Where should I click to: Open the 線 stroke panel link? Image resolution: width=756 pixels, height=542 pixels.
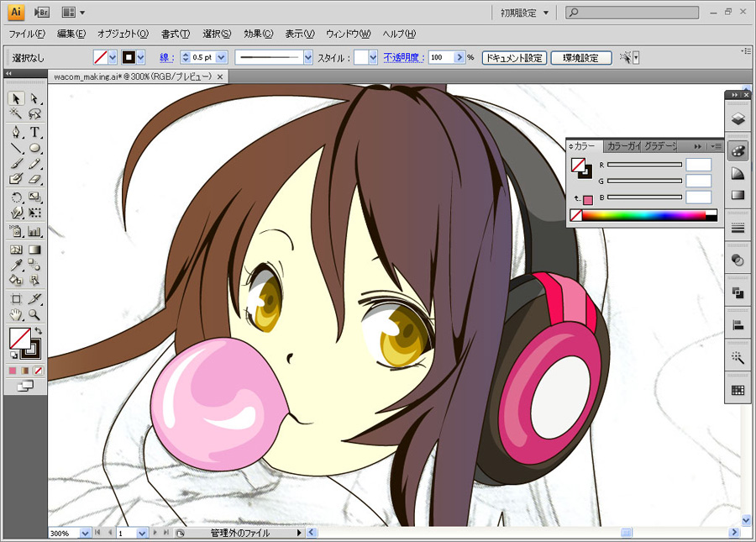pos(167,58)
